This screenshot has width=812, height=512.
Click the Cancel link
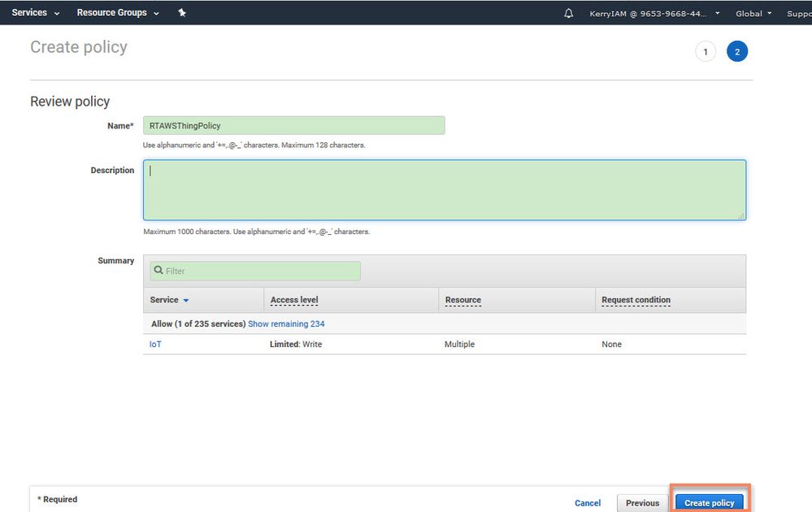click(588, 503)
